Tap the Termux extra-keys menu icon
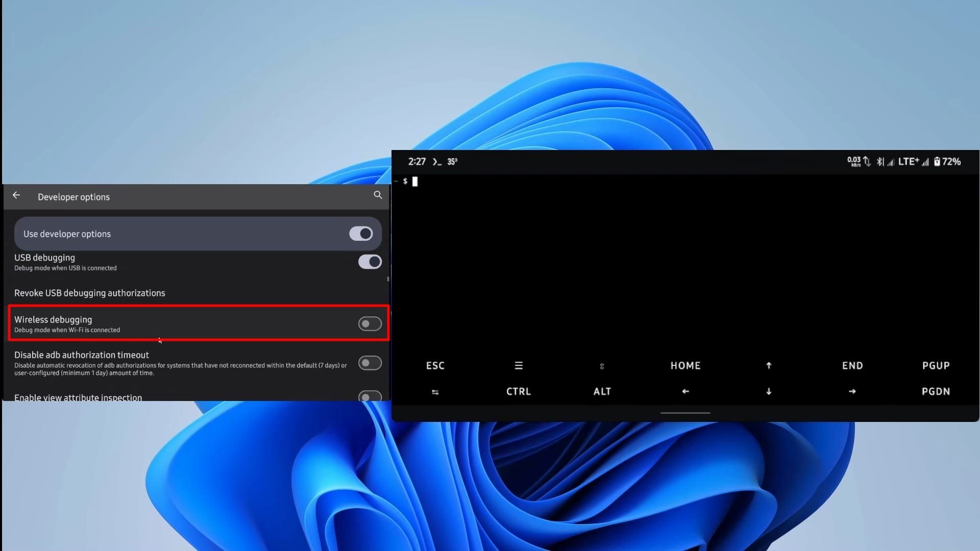The image size is (980, 551). click(x=519, y=365)
